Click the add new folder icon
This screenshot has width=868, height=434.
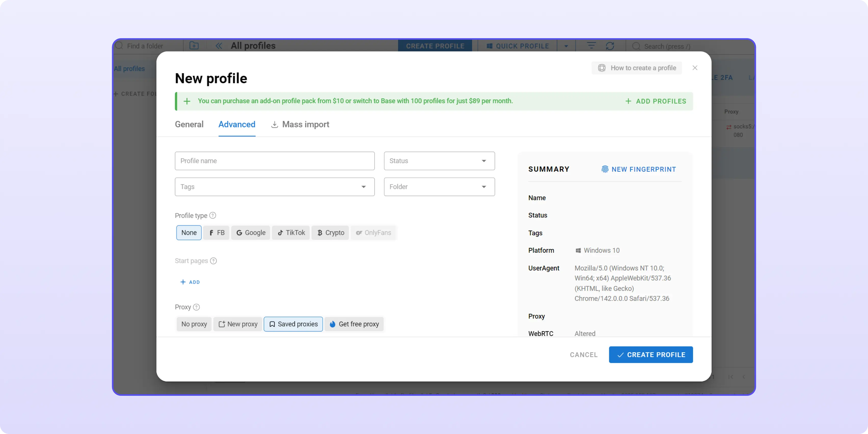(194, 46)
